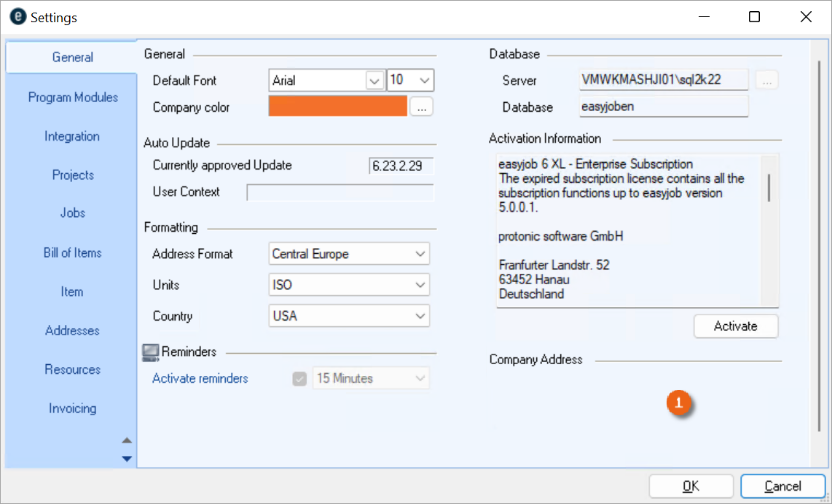
Task: Open the Default Font dropdown
Action: [x=375, y=80]
